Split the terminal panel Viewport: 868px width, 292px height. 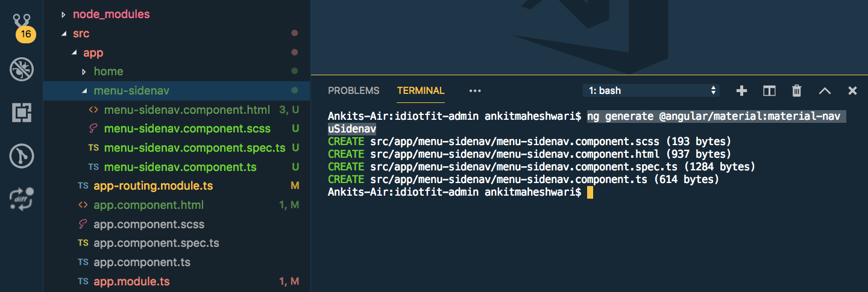click(769, 90)
